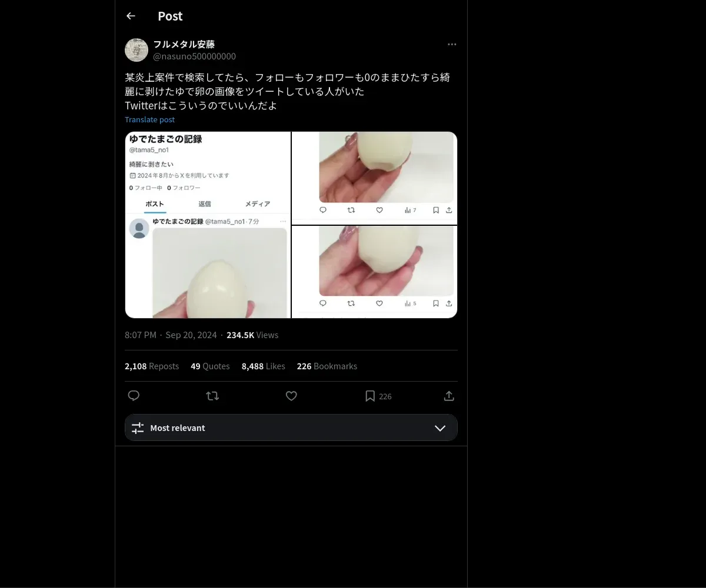Toggle bookmark icon showing 226
Image resolution: width=706 pixels, height=588 pixels.
(370, 396)
